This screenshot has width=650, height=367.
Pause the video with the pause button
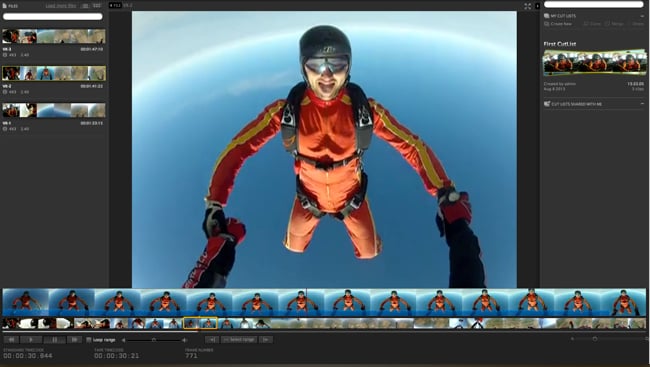54,340
